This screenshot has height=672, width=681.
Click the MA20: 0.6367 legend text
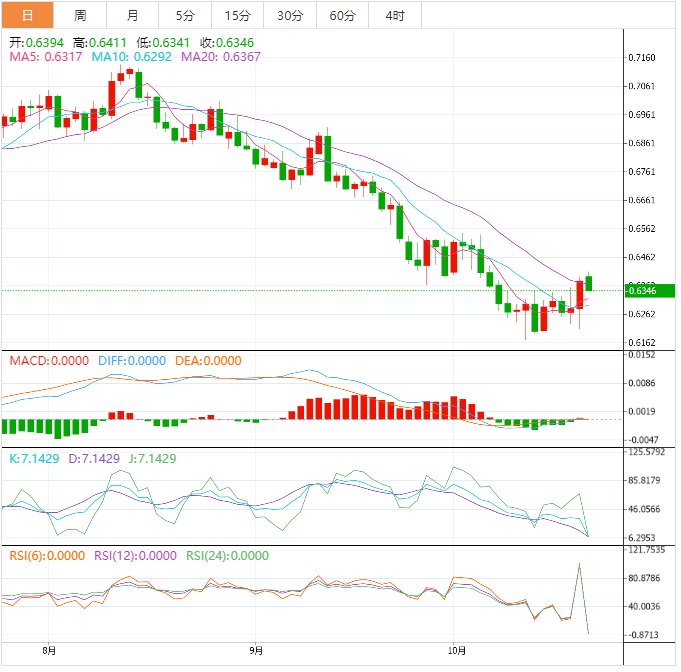coord(221,57)
